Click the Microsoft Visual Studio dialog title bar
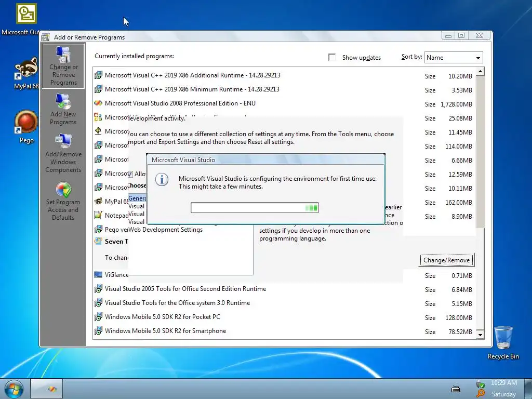532x399 pixels. click(x=265, y=160)
